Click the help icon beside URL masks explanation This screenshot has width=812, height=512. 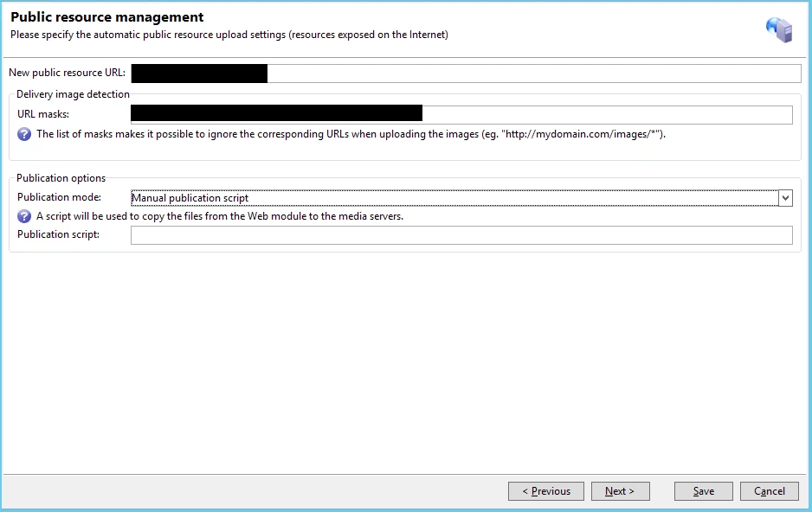click(x=24, y=134)
